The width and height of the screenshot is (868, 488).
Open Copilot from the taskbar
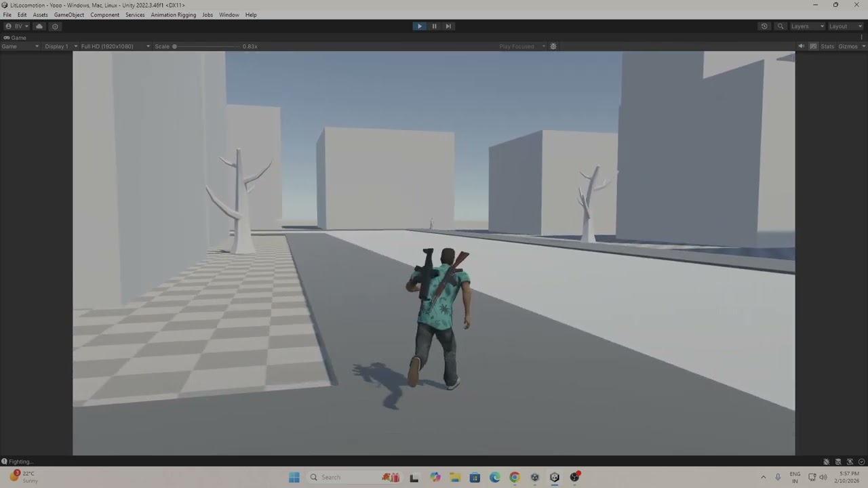pos(435,477)
